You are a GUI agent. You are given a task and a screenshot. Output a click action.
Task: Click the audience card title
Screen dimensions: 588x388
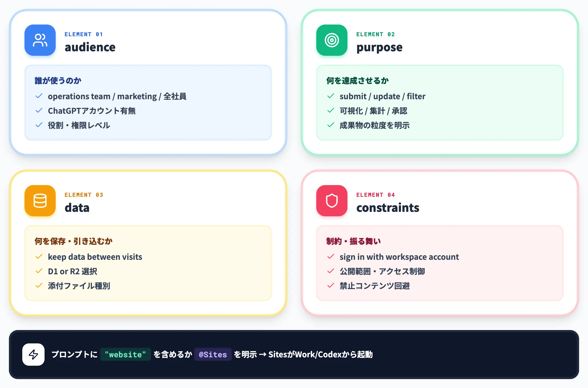[x=90, y=47]
